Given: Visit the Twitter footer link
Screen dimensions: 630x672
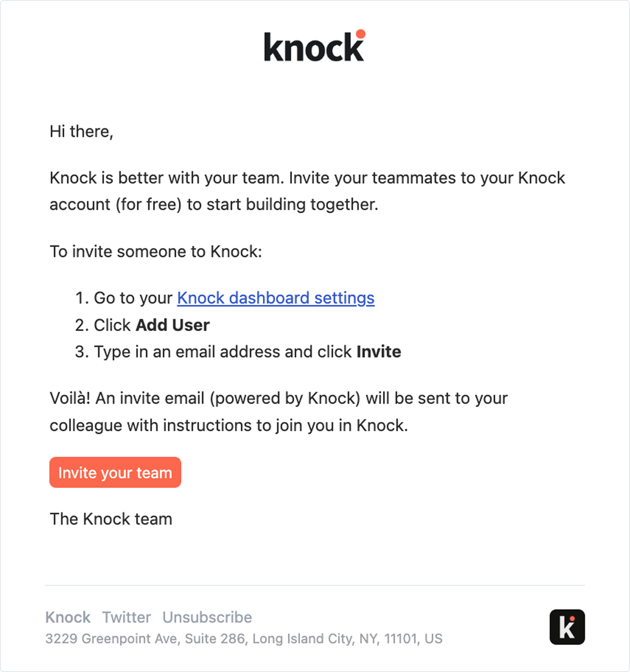Looking at the screenshot, I should click(126, 617).
